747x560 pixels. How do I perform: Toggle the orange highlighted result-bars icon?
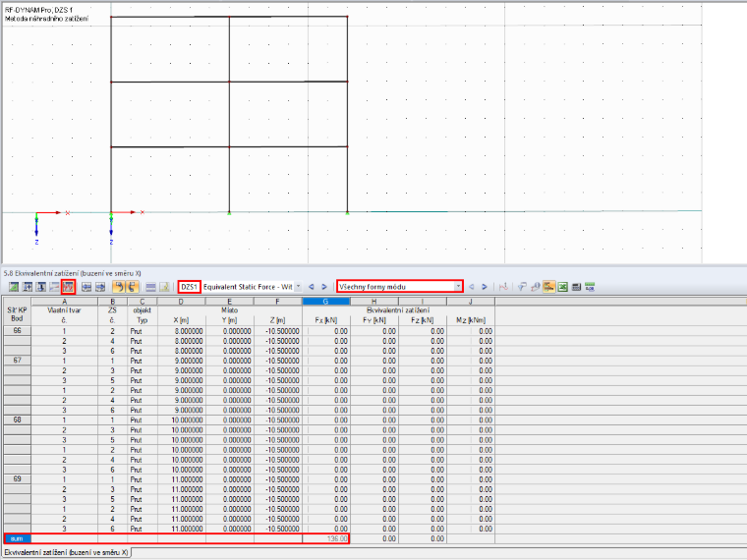pyautogui.click(x=548, y=287)
